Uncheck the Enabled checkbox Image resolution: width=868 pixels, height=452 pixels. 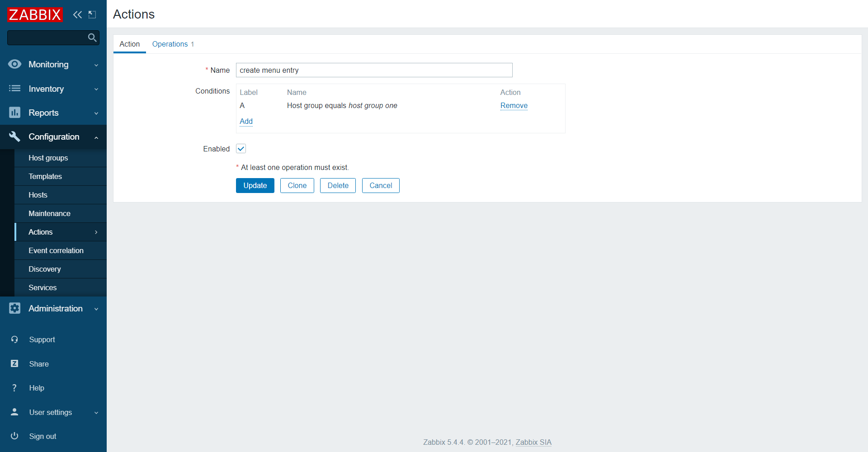[241, 149]
